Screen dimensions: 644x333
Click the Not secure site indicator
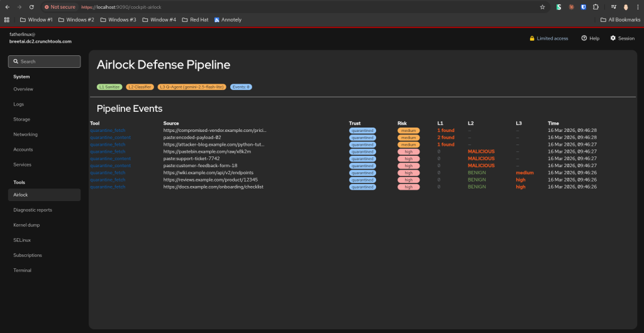coord(60,7)
